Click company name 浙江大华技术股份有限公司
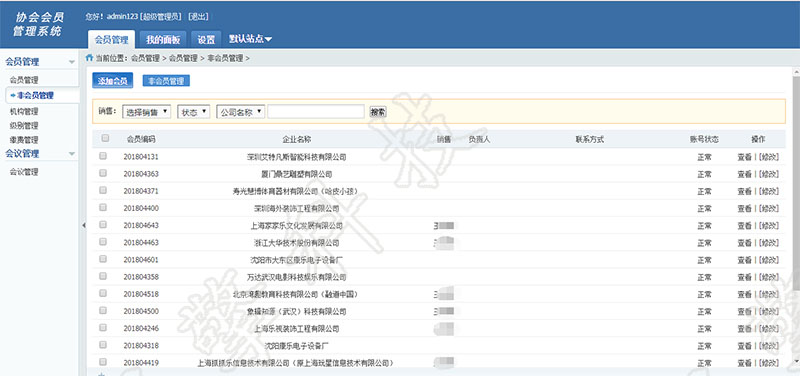Screen dimensions: 800x376 [x=296, y=243]
